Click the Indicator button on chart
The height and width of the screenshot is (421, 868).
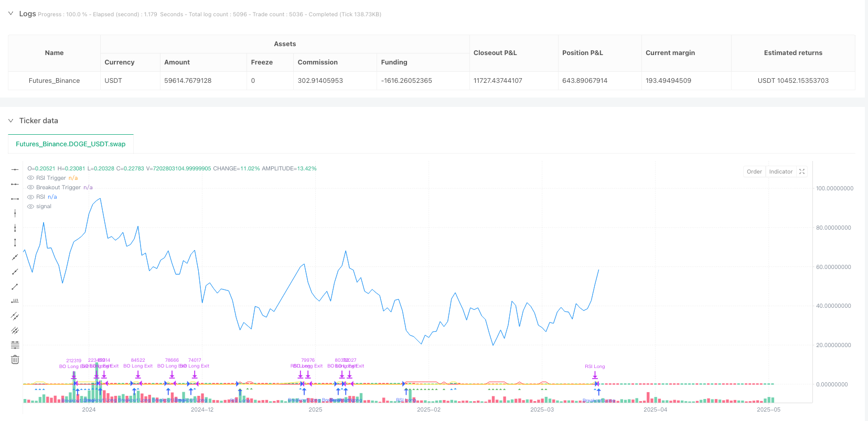pyautogui.click(x=780, y=171)
